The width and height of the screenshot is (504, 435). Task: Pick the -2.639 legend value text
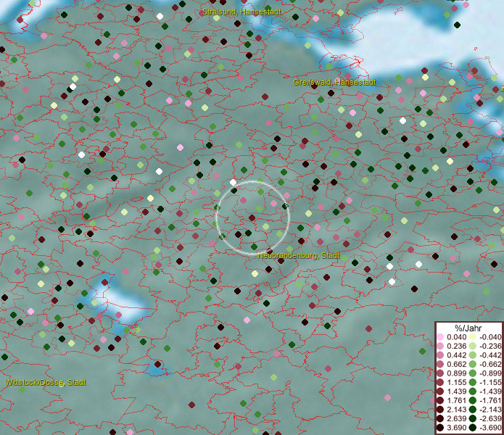(x=490, y=418)
